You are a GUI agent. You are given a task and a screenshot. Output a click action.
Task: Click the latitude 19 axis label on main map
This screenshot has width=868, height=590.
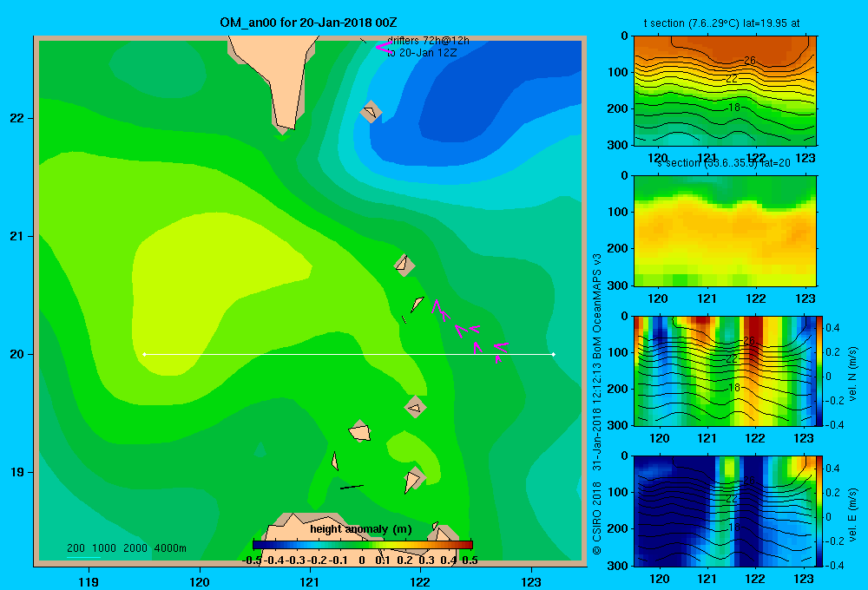click(17, 472)
